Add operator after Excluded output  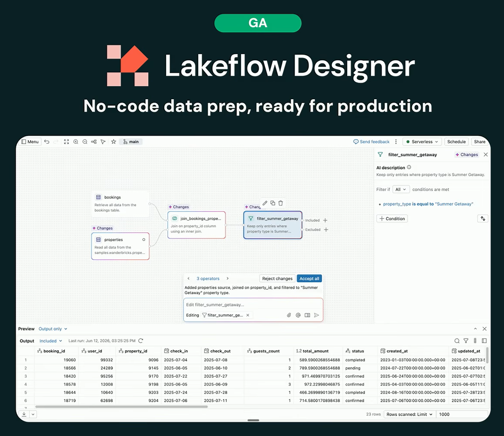point(326,229)
